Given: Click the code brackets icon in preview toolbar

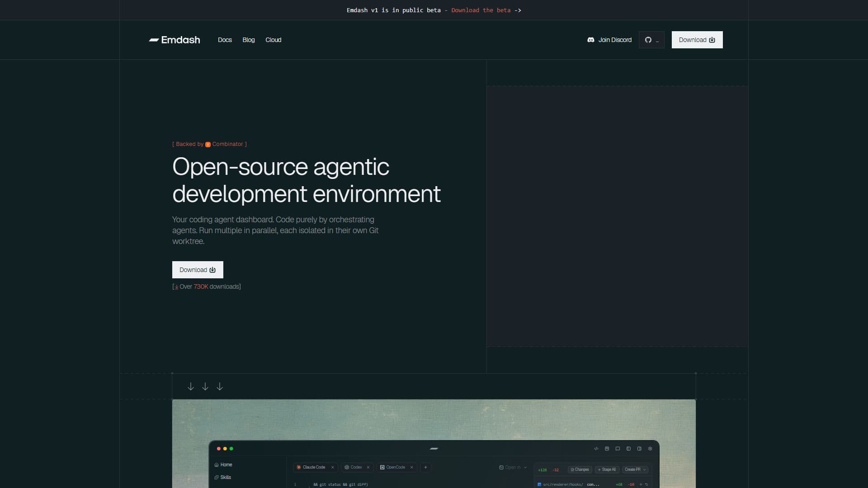Looking at the screenshot, I should pos(596,449).
